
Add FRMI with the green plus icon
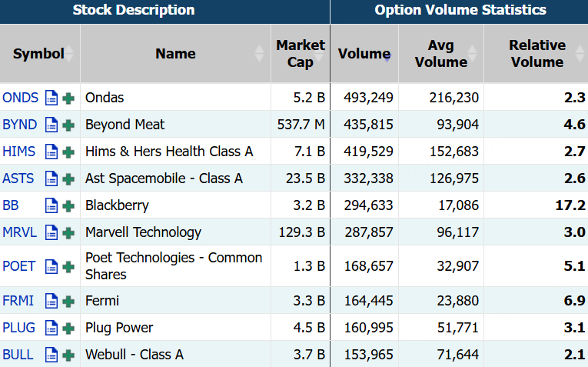68,301
